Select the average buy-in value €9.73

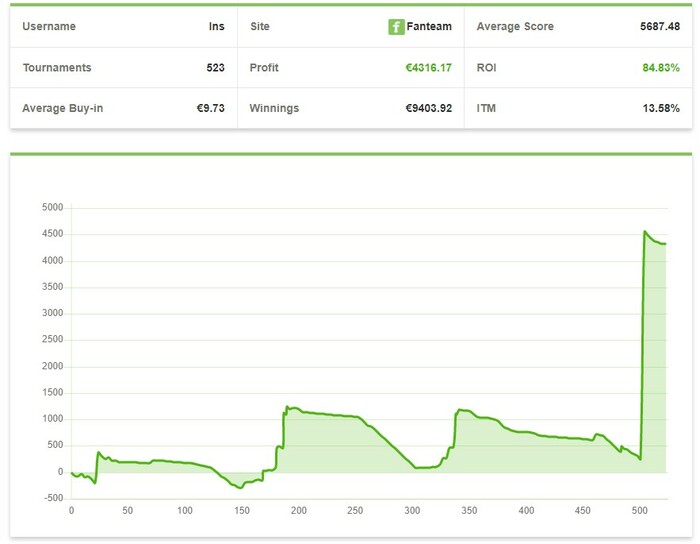(211, 108)
